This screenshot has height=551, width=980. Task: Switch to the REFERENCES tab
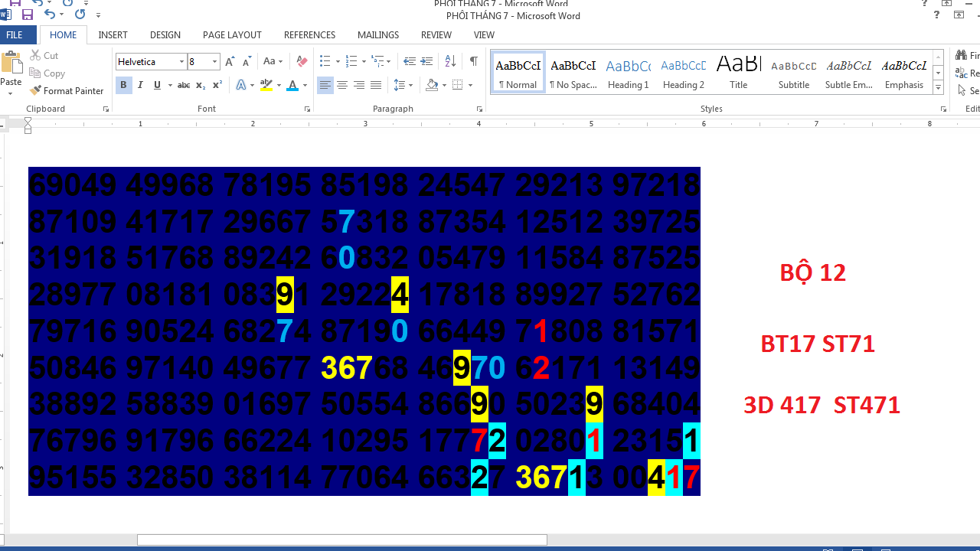coord(309,35)
